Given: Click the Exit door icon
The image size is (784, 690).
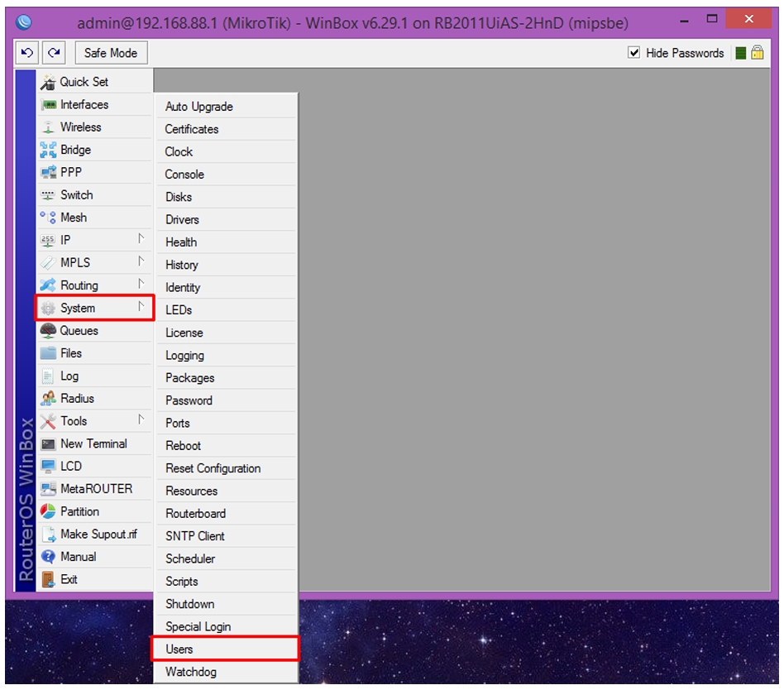Looking at the screenshot, I should tap(48, 579).
